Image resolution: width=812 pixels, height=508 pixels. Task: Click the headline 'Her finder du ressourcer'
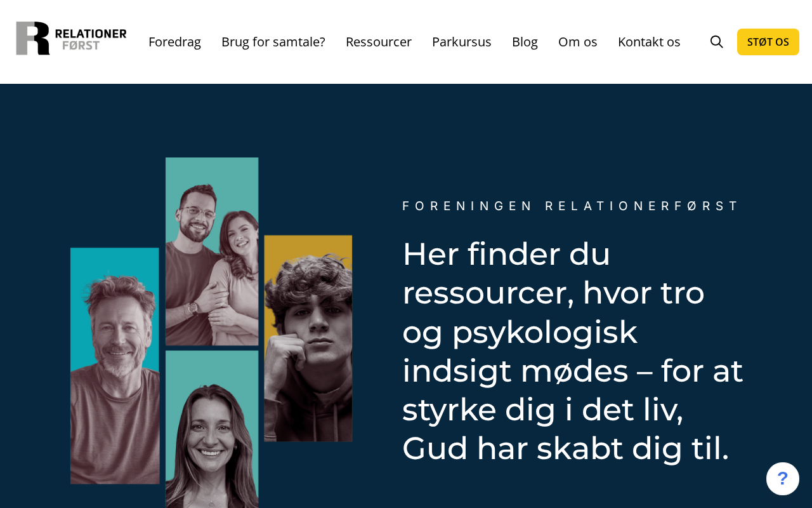(572, 351)
